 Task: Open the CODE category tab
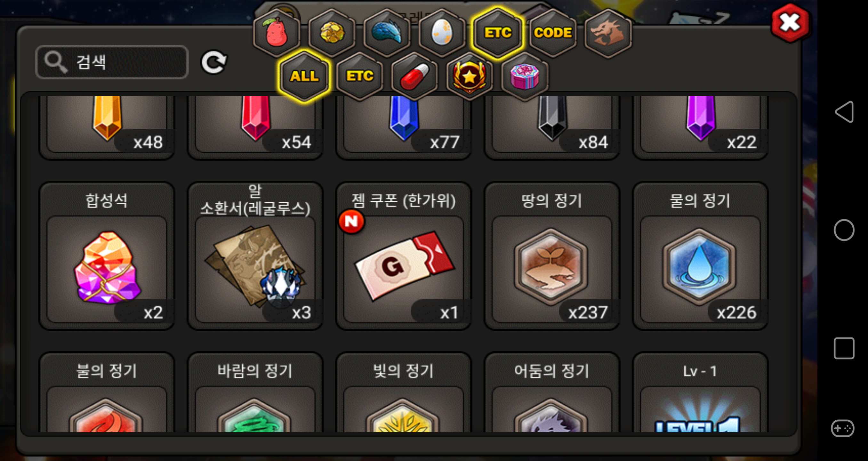pyautogui.click(x=553, y=32)
